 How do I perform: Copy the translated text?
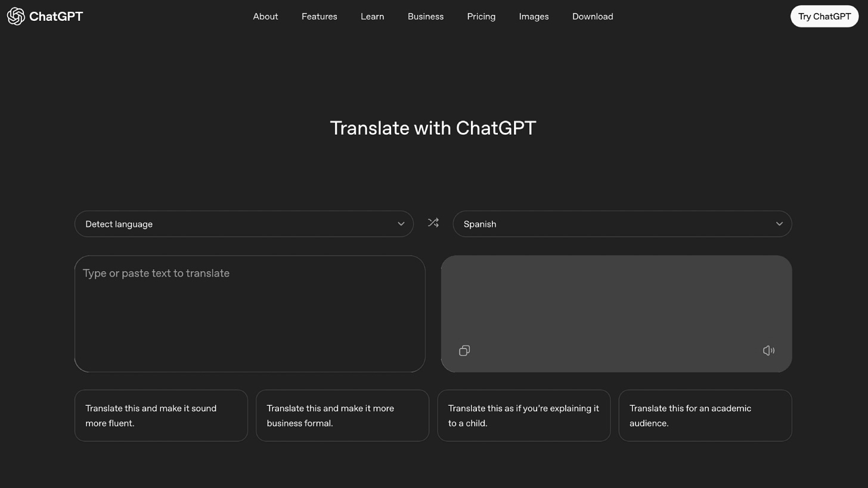click(x=464, y=350)
